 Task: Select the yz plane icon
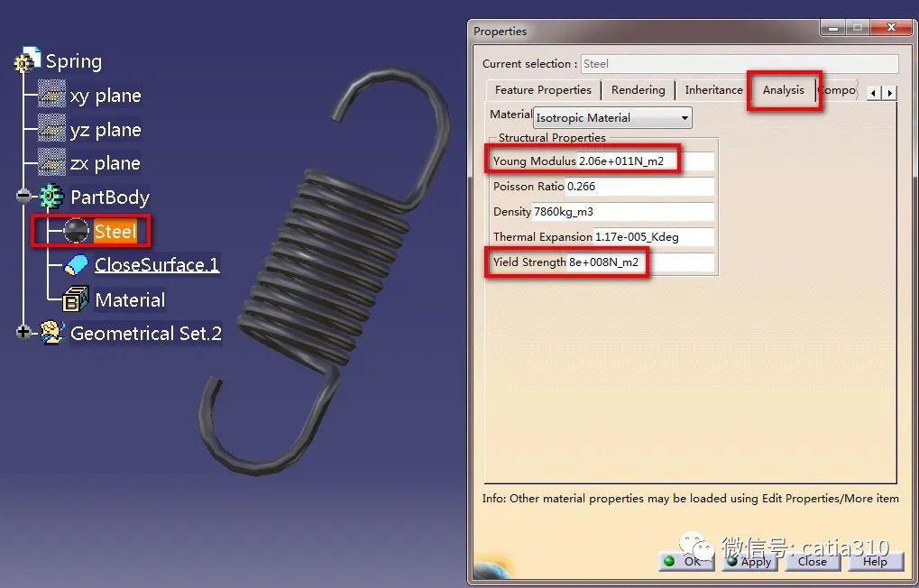[51, 130]
